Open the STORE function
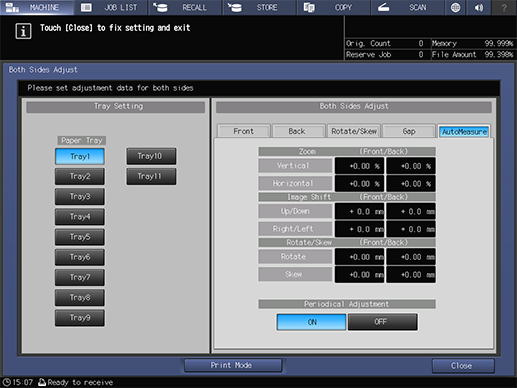This screenshot has width=517, height=388. tap(259, 7)
